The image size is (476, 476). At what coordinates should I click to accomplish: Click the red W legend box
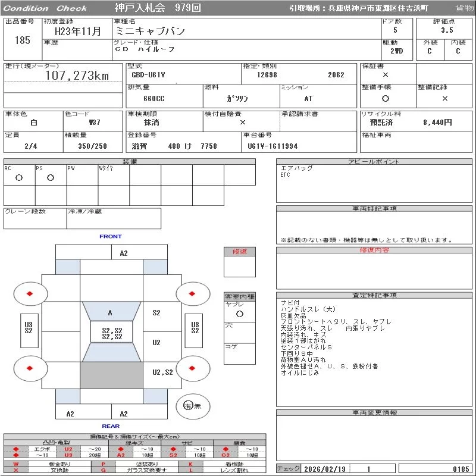click(16, 464)
